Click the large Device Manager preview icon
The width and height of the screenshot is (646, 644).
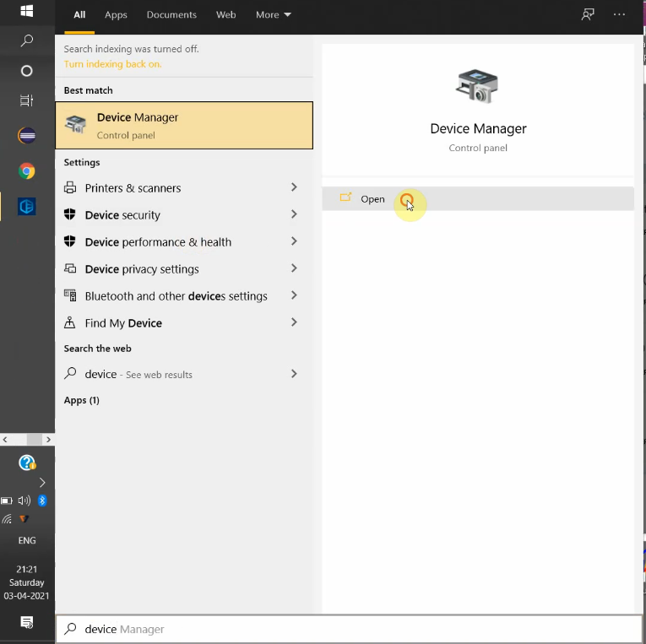coord(477,86)
